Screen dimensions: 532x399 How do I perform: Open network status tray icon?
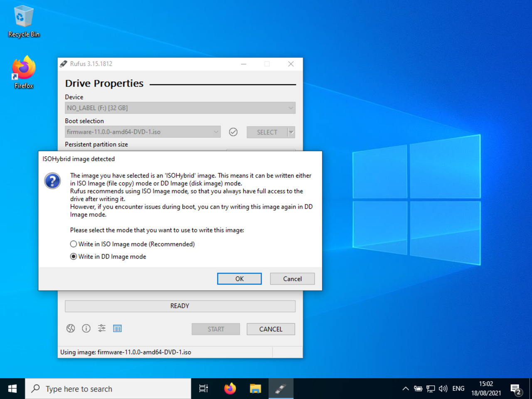431,389
